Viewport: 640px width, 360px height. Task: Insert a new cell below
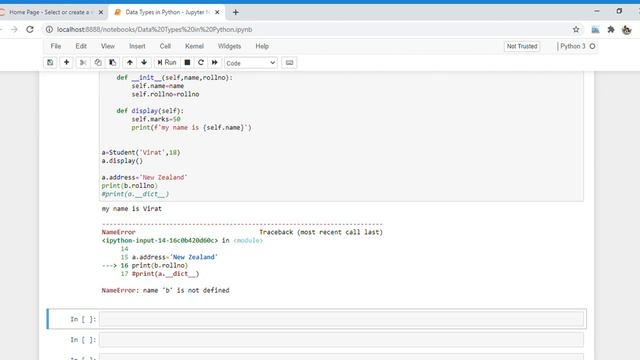click(x=66, y=62)
